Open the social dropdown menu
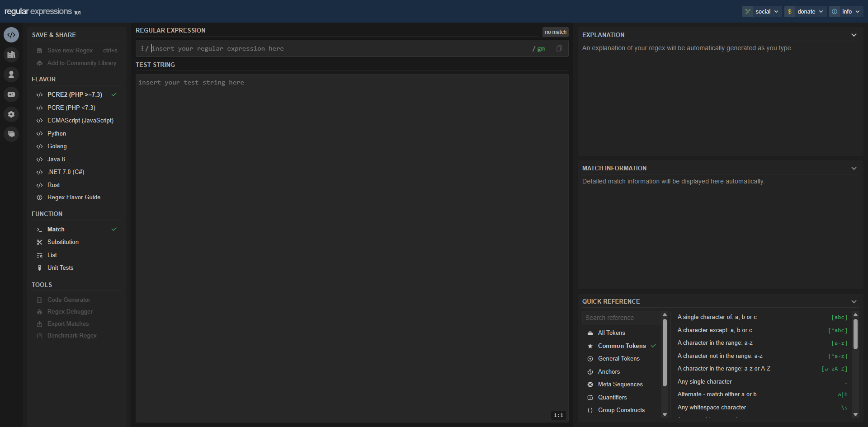The image size is (868, 427). (x=762, y=11)
